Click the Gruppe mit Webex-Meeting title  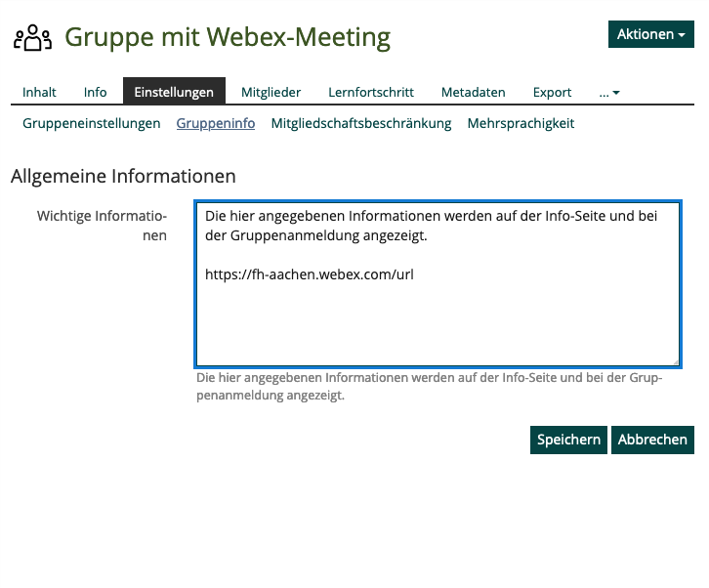228,37
